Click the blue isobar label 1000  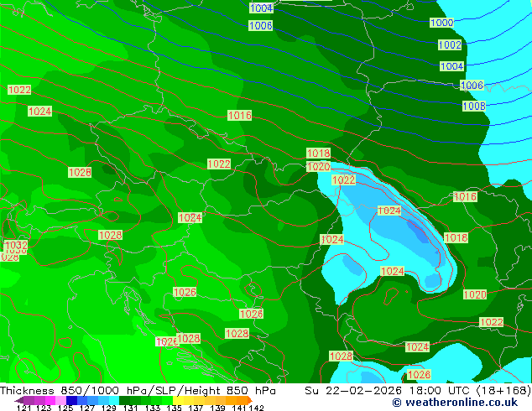point(441,23)
